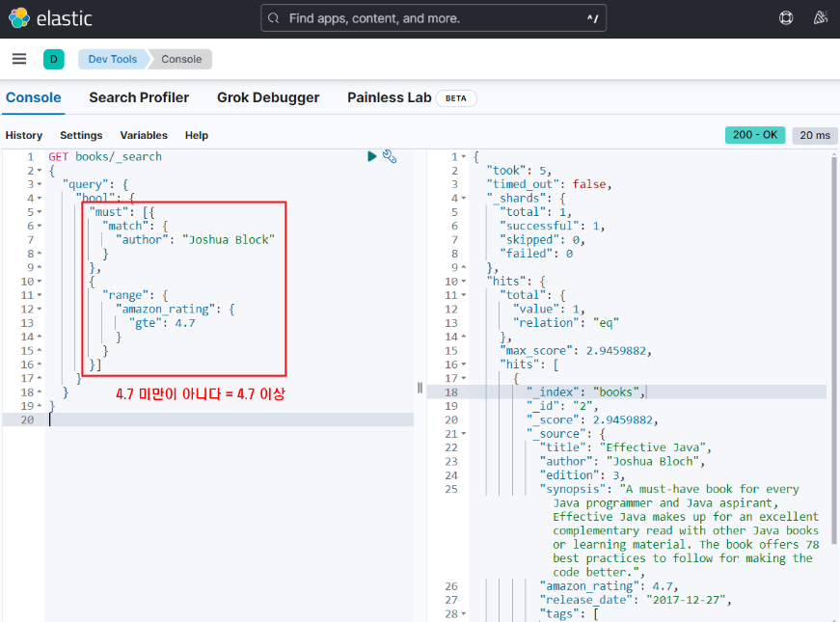This screenshot has height=622, width=840.
Task: Click the "_id": "2" line
Action: click(562, 406)
